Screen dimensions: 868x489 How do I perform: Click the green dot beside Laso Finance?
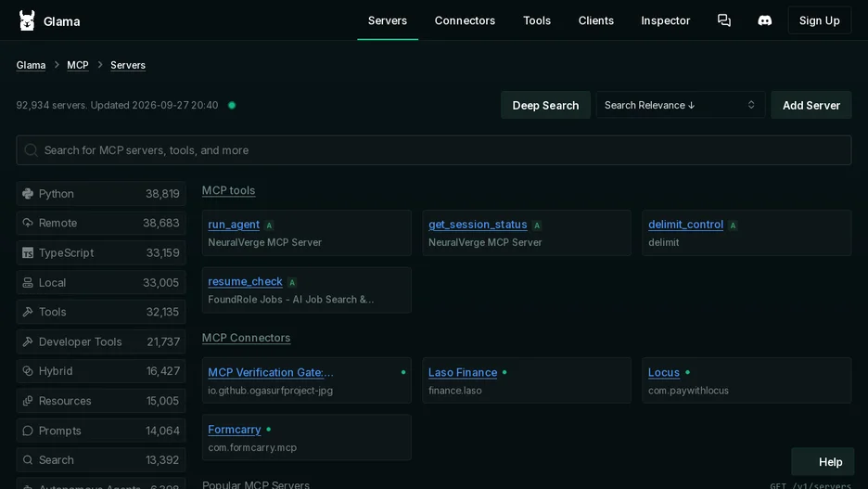[x=504, y=372]
